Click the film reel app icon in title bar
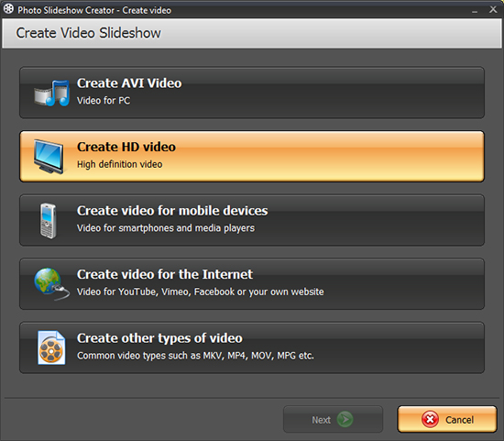504x441 pixels. click(8, 9)
